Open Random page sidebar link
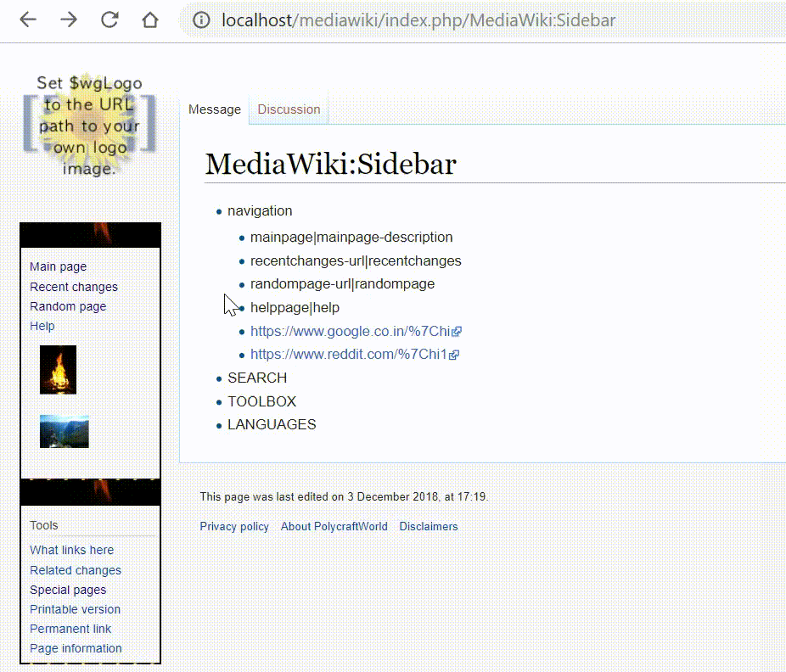This screenshot has width=786, height=672. [x=68, y=306]
